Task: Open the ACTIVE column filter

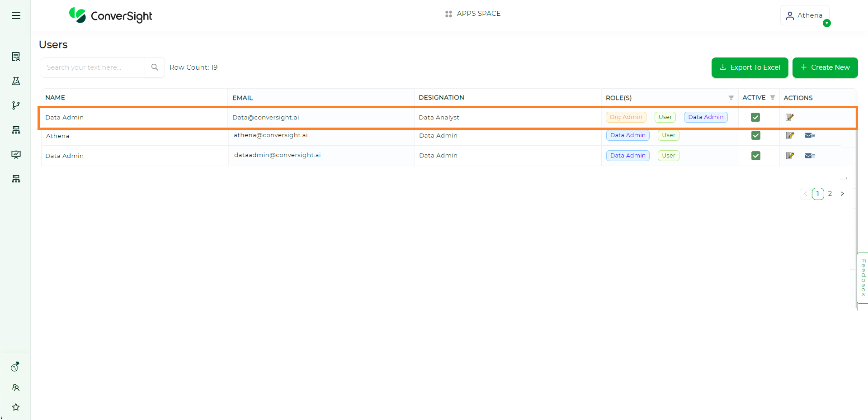Action: coord(773,98)
